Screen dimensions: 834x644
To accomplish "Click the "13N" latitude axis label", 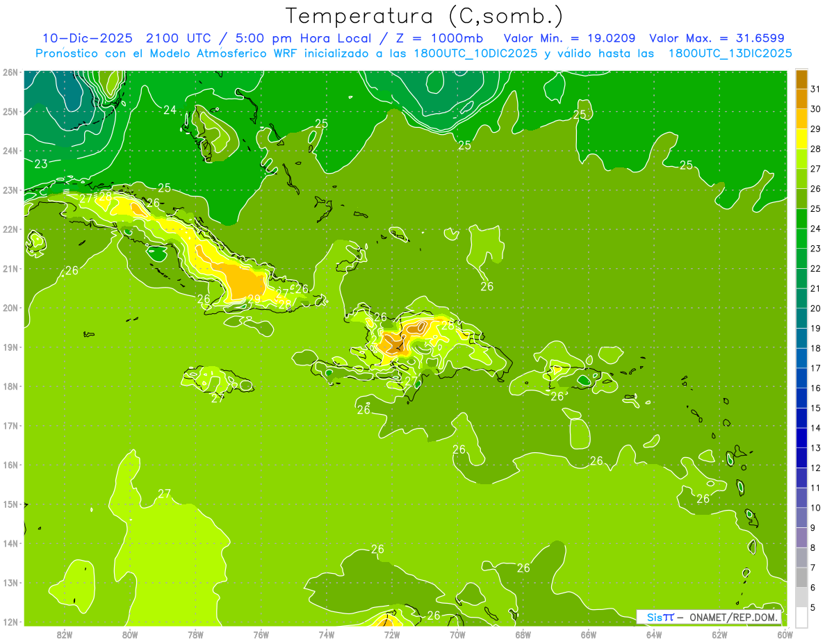I will pos(10,583).
